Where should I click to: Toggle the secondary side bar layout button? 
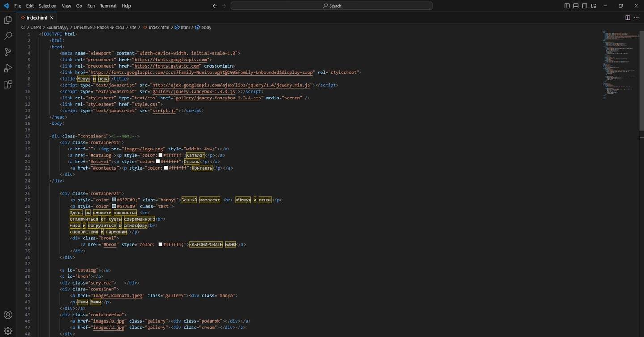point(585,6)
